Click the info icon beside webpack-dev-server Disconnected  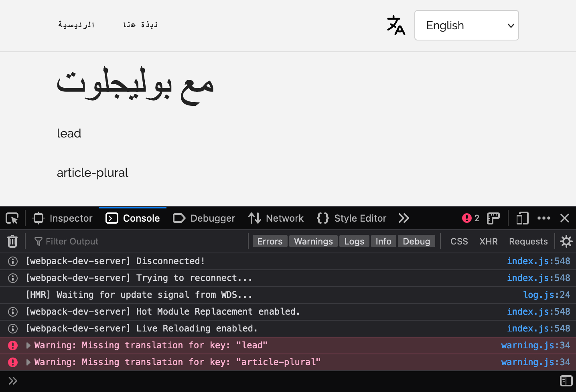pos(12,261)
